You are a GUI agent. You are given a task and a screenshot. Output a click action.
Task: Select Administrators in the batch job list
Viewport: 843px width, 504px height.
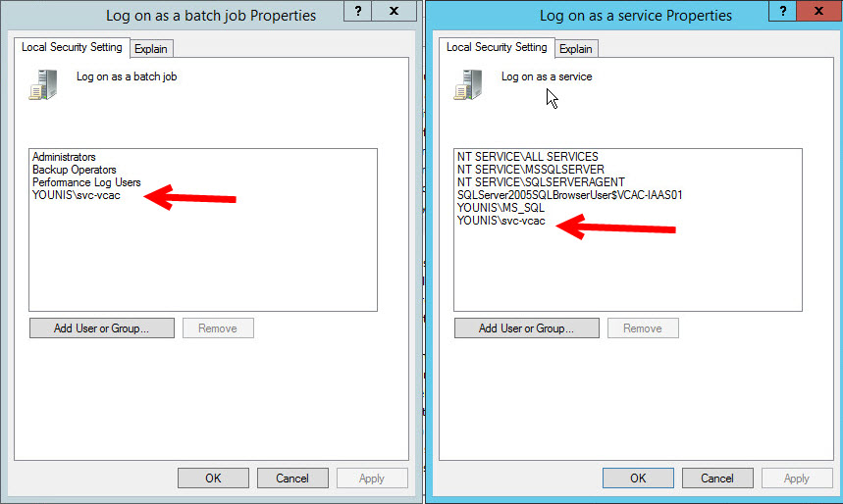click(64, 157)
